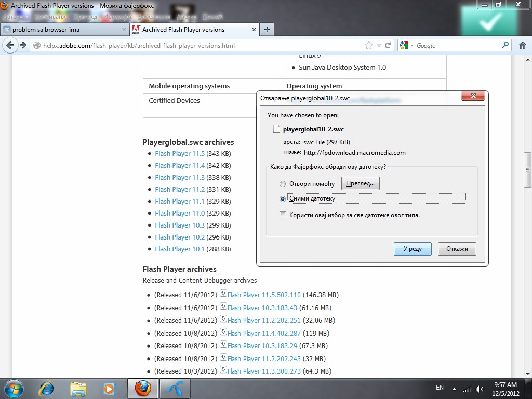Screen dimensions: 532x399
Task: Open the Flash Player 11.2 swc link
Action: (180, 189)
